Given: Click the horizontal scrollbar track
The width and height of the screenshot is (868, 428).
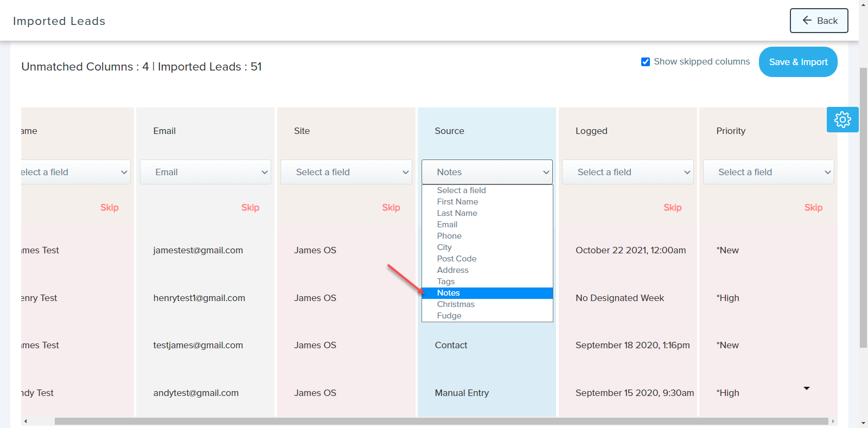Looking at the screenshot, I should click(434, 421).
